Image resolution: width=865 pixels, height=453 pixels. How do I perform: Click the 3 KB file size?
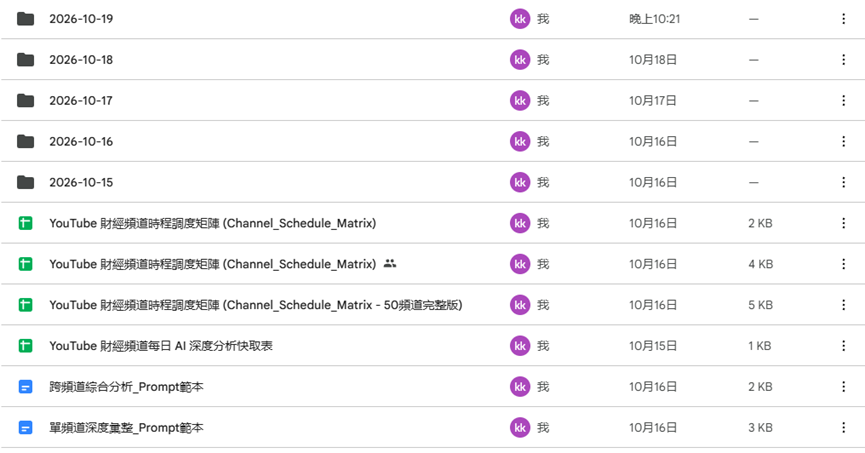(761, 427)
